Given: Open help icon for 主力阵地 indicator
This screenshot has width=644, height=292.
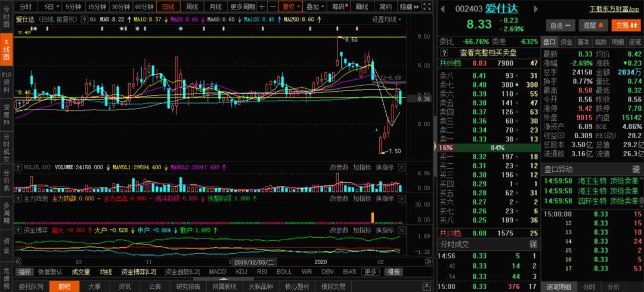Looking at the screenshot, I should point(18,199).
